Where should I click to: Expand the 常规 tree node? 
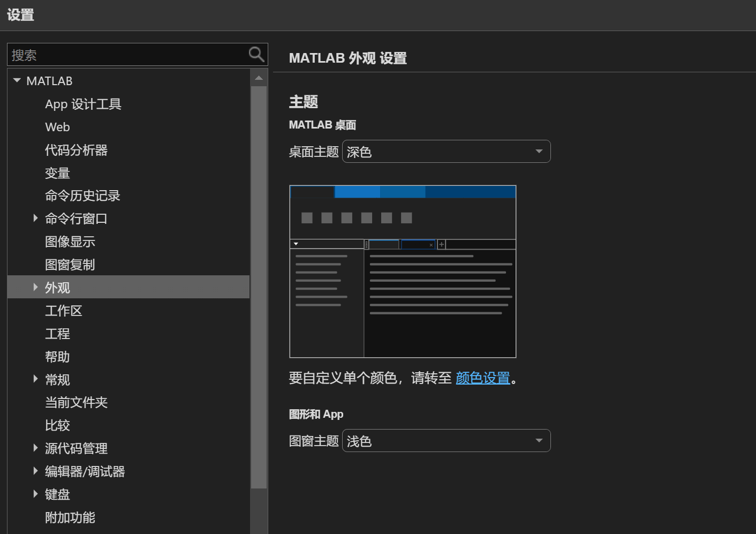35,379
